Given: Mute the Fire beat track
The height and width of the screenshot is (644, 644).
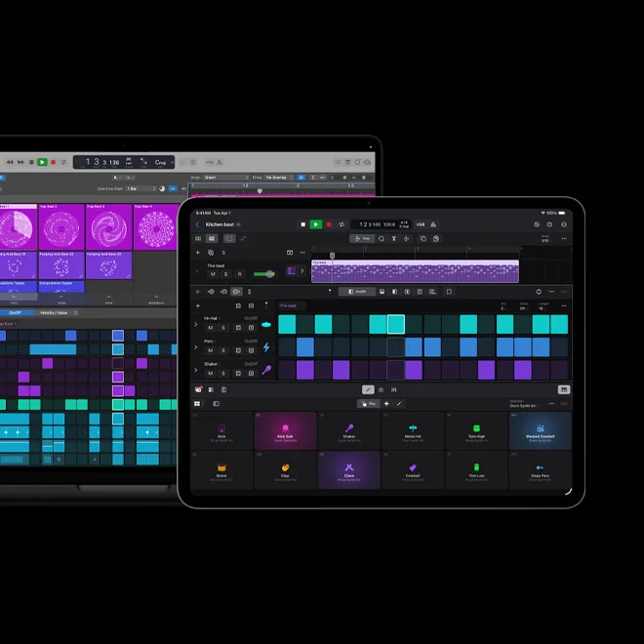Looking at the screenshot, I should pos(213,274).
